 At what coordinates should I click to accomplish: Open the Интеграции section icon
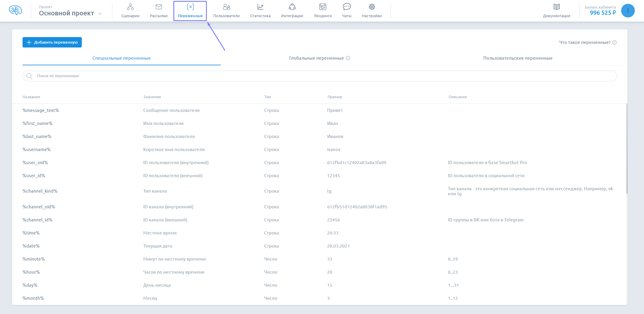pos(292,7)
